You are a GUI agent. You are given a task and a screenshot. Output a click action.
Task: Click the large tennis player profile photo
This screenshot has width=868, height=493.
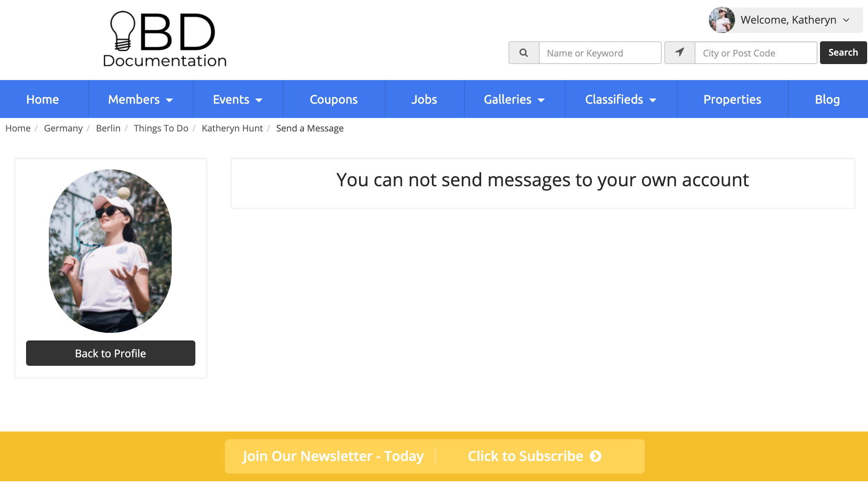pos(110,251)
